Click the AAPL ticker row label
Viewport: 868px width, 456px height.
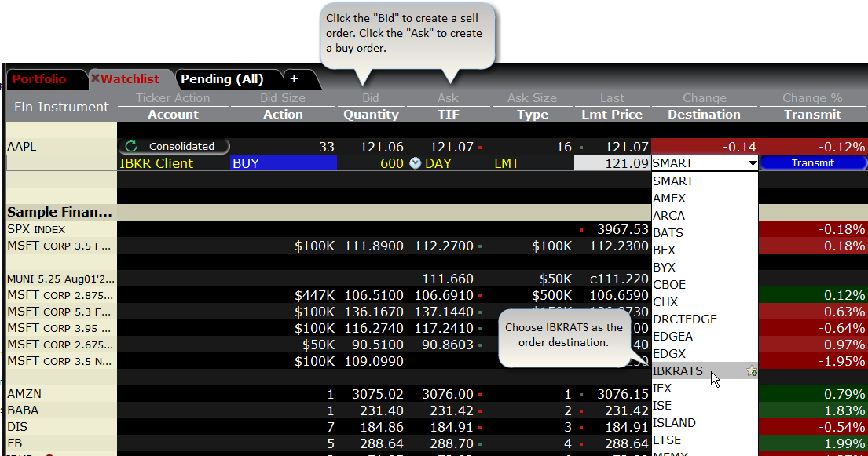point(21,147)
